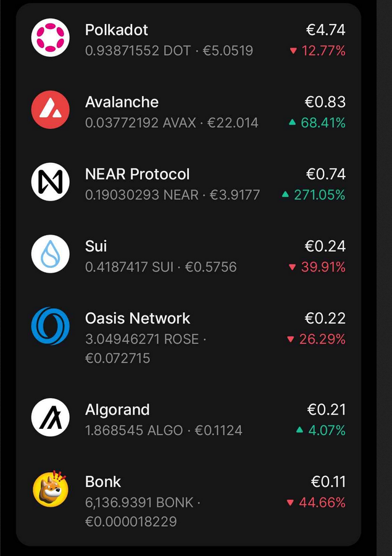Select the Algorand asset title

[117, 410]
